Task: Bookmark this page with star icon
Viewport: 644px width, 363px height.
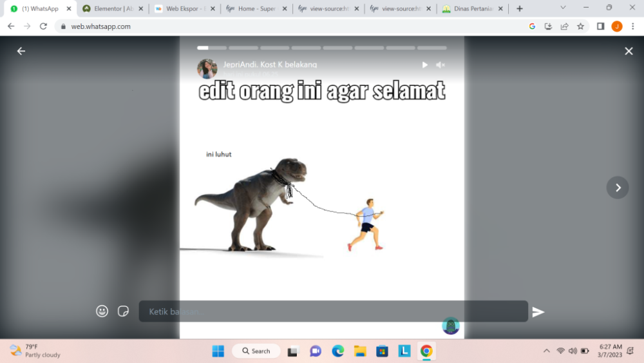Action: (x=580, y=26)
